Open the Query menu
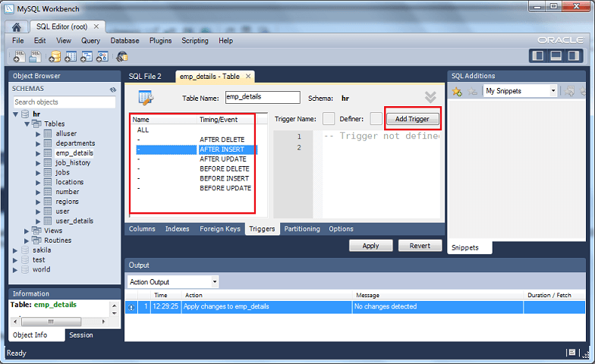595x364 pixels. point(90,41)
